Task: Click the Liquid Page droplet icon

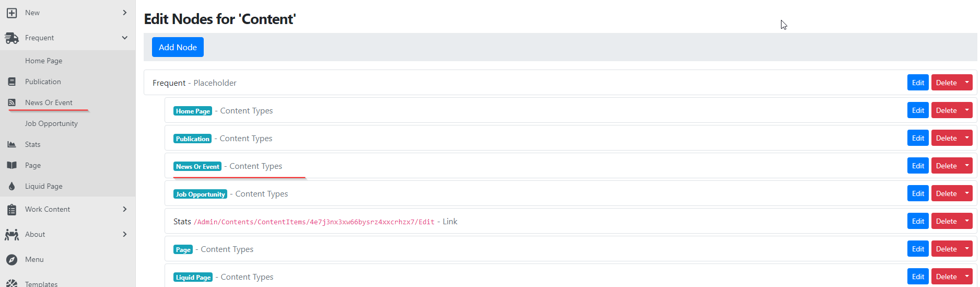Action: pyautogui.click(x=11, y=186)
